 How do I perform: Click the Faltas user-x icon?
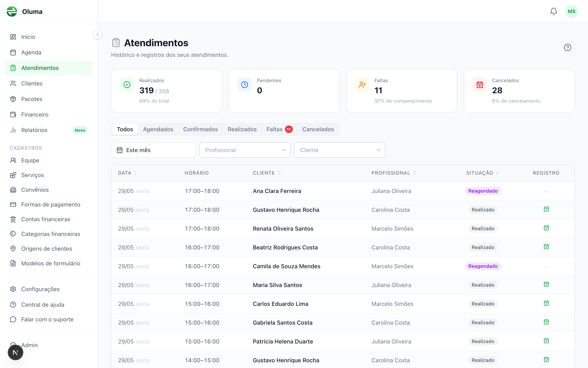362,85
